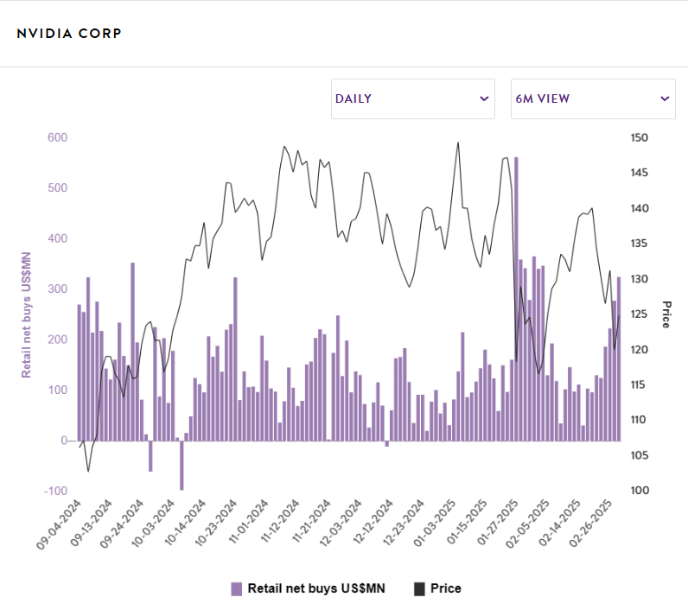This screenshot has height=616, width=688.
Task: Open the 6M VIEW range dropdown
Action: (x=593, y=98)
